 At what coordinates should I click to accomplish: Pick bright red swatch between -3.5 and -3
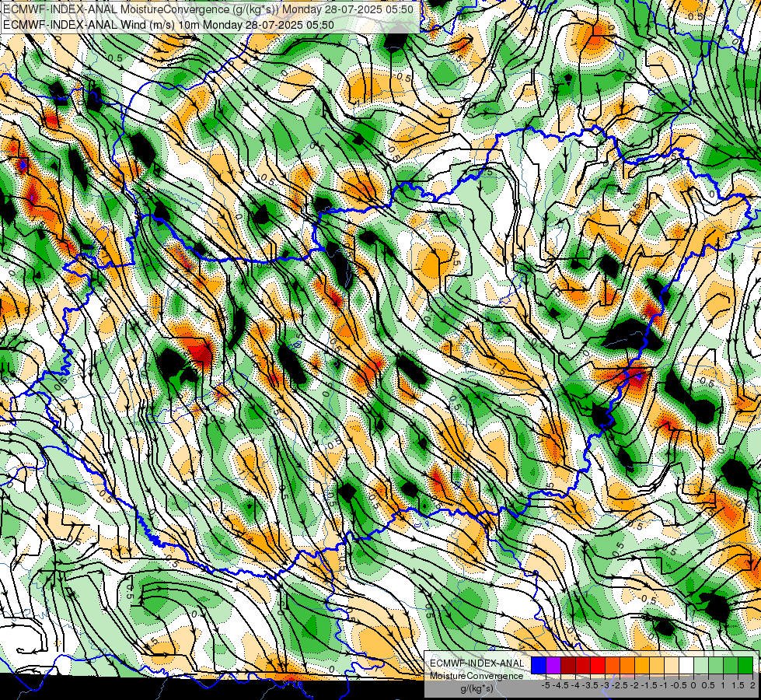[x=598, y=666]
